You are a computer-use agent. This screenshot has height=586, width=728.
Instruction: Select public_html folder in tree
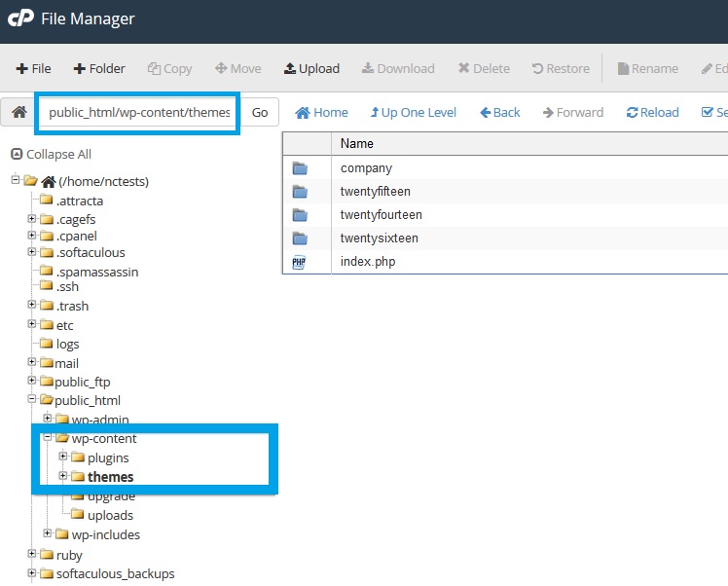pos(88,401)
